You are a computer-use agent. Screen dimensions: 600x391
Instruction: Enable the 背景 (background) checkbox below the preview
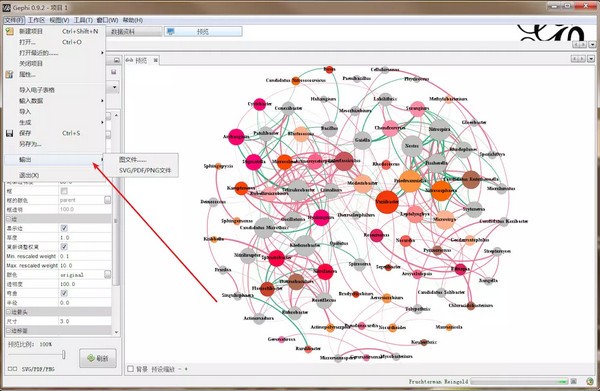130,369
